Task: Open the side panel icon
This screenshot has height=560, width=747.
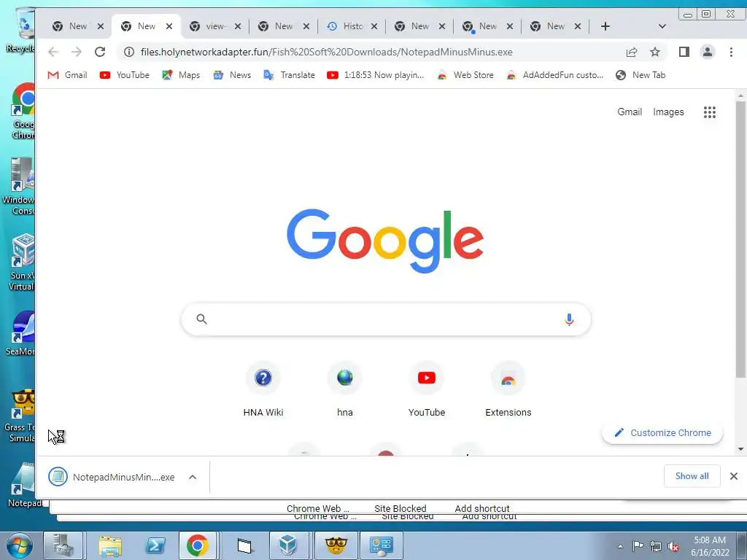Action: point(684,52)
